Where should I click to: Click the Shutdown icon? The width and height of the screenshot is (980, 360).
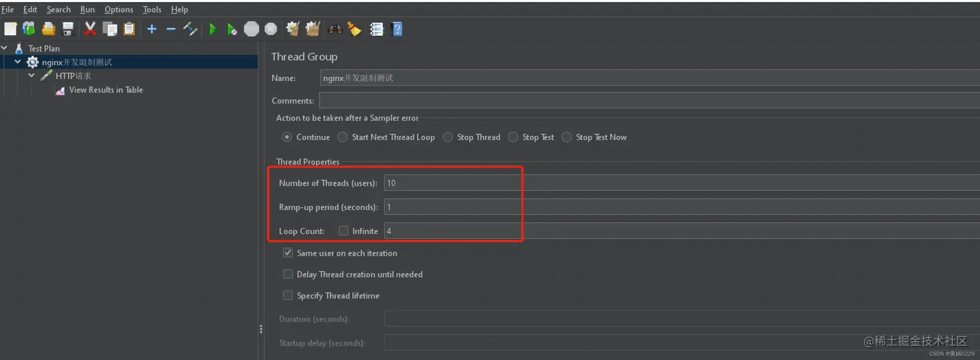tap(271, 29)
